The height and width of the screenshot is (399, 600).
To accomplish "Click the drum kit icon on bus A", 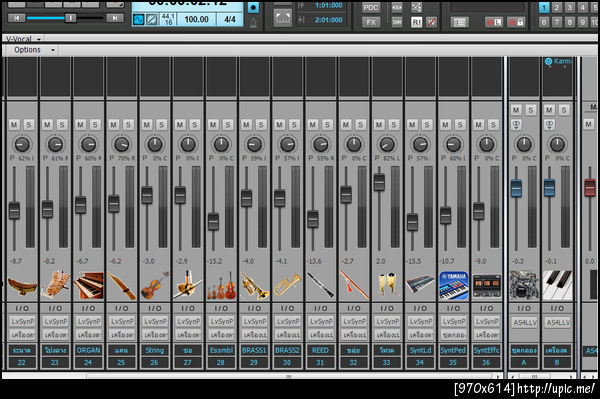I will click(x=524, y=285).
